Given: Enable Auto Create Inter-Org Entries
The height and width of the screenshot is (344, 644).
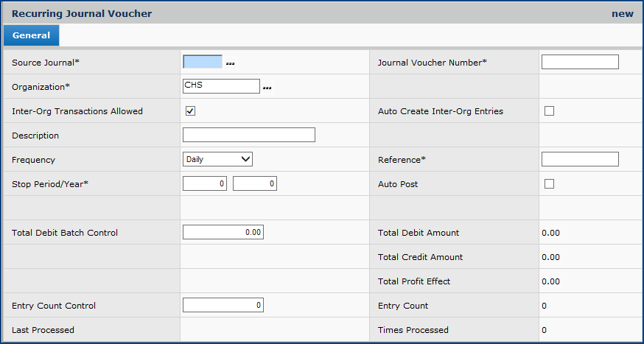Looking at the screenshot, I should click(549, 111).
